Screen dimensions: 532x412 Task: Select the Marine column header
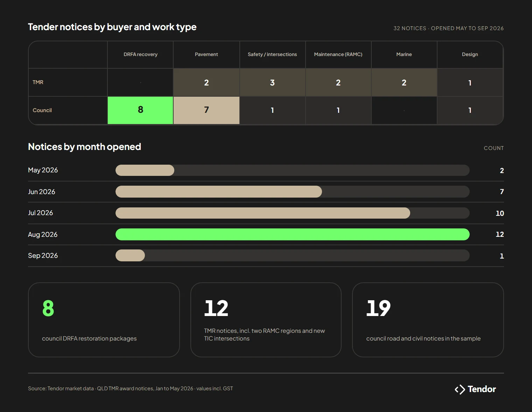(x=404, y=55)
